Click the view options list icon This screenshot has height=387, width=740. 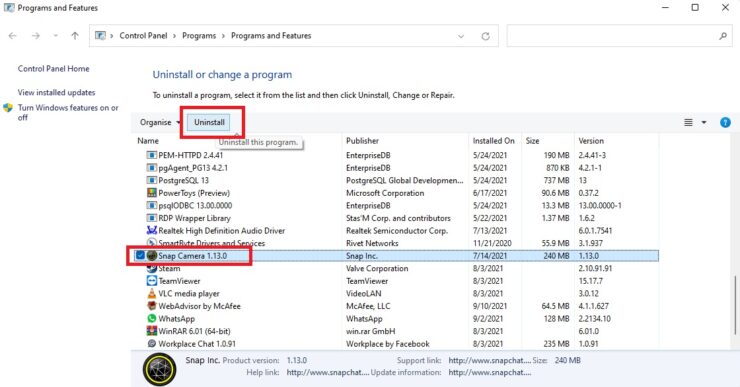pos(689,122)
